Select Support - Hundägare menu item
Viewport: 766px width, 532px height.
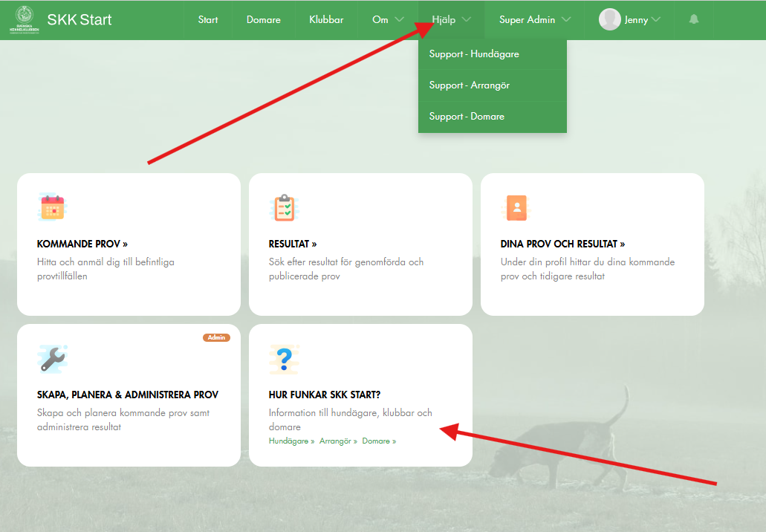point(474,54)
